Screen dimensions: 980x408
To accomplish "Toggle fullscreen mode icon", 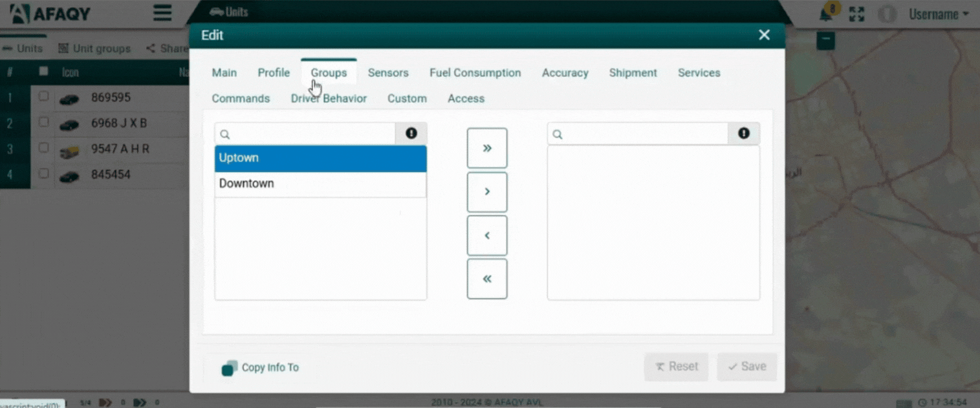I will pos(856,14).
